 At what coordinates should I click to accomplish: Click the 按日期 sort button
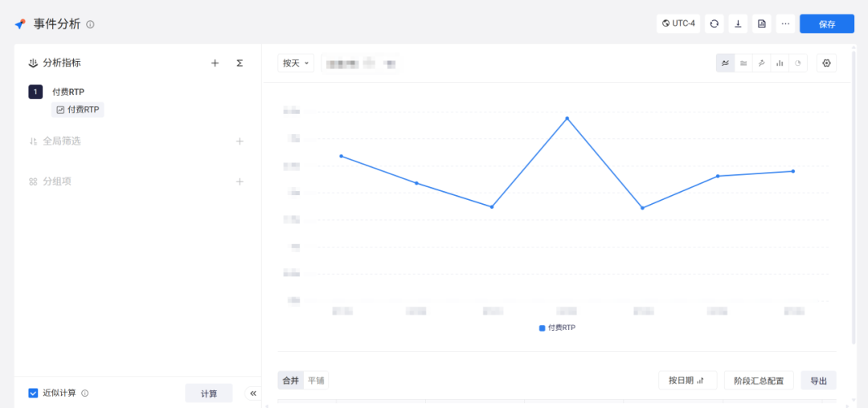[x=687, y=381]
